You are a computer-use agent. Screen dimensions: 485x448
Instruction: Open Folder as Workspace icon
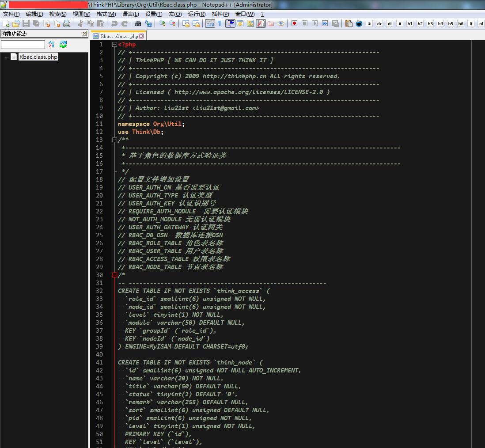pyautogui.click(x=271, y=23)
